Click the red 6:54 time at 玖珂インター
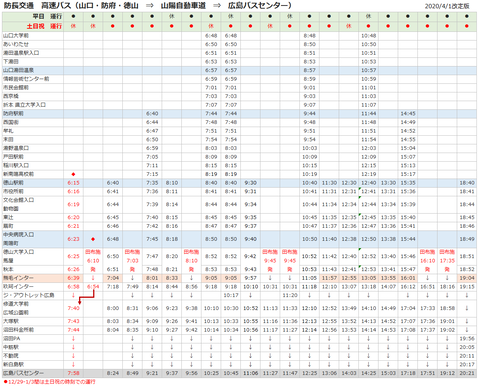Image resolution: width=480 pixels, height=391 pixels. pyautogui.click(x=93, y=287)
